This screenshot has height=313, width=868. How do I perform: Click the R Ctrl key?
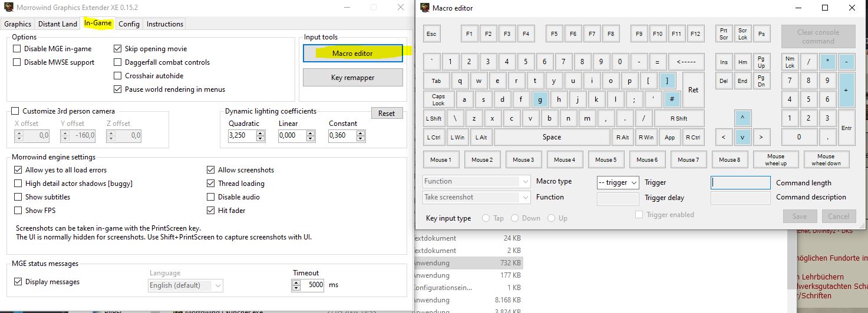point(693,137)
